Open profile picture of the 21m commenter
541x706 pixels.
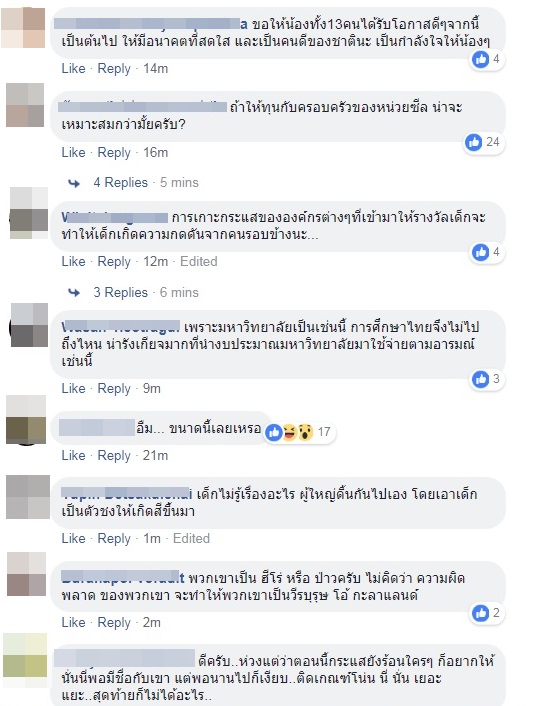(x=26, y=419)
